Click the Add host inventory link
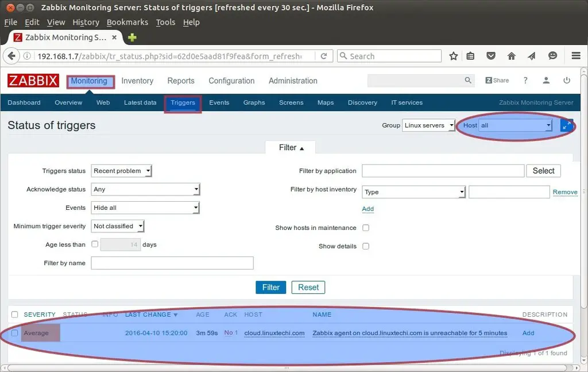588x372 pixels. [368, 209]
